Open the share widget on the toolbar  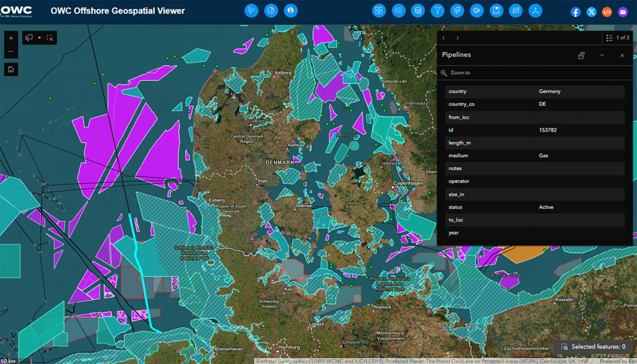[x=535, y=10]
